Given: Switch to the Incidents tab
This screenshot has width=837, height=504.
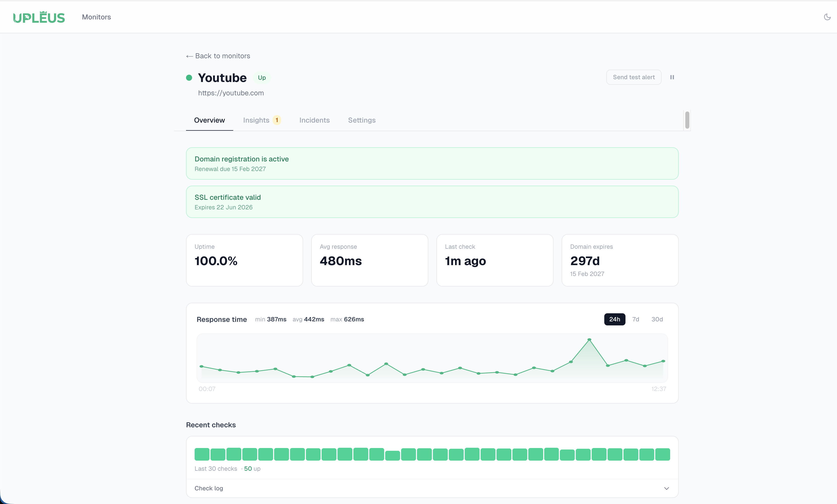Looking at the screenshot, I should (x=314, y=120).
